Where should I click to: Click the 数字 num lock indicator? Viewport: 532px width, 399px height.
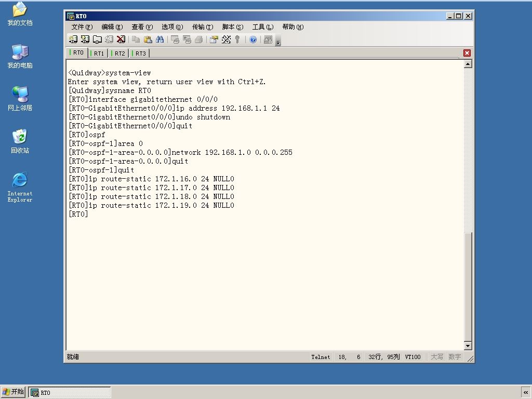coord(455,357)
